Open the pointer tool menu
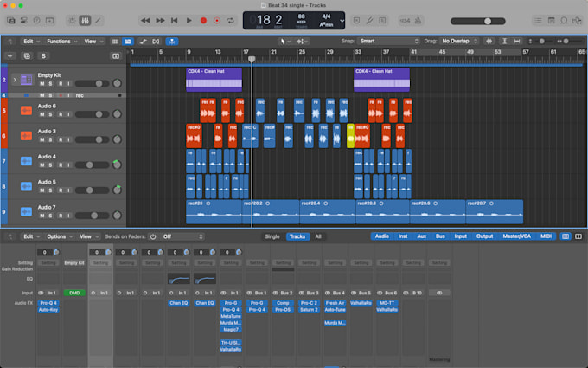This screenshot has width=588, height=368. pyautogui.click(x=285, y=42)
